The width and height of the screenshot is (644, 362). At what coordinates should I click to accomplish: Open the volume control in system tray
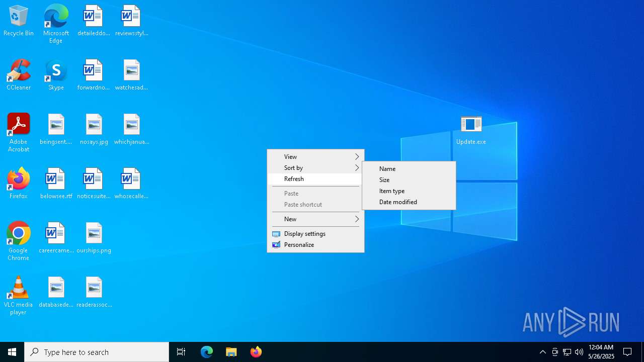(579, 352)
